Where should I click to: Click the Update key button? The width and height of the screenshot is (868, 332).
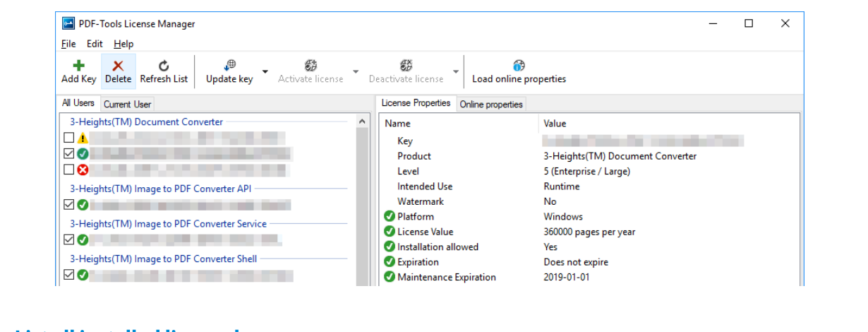(229, 71)
